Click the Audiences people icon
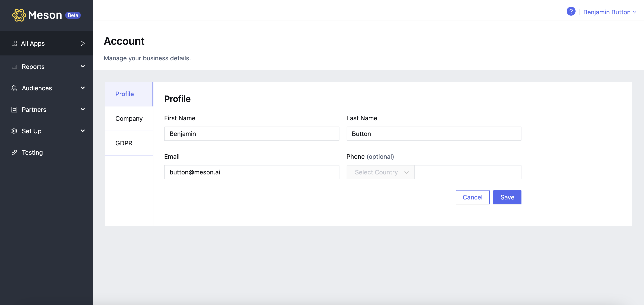This screenshot has height=305, width=644. (x=14, y=88)
